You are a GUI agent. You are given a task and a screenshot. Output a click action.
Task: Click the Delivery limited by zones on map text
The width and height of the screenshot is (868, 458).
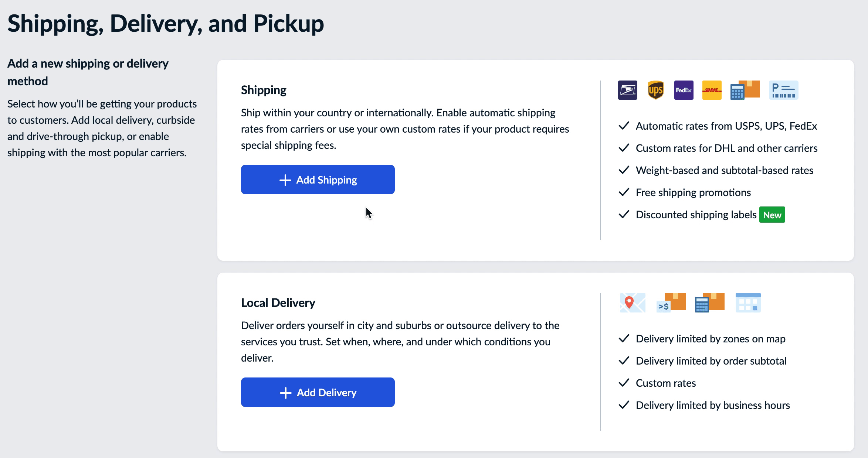(x=710, y=339)
